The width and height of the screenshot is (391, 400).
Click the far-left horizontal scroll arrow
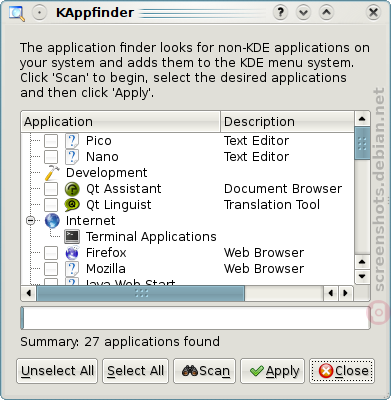click(x=29, y=293)
